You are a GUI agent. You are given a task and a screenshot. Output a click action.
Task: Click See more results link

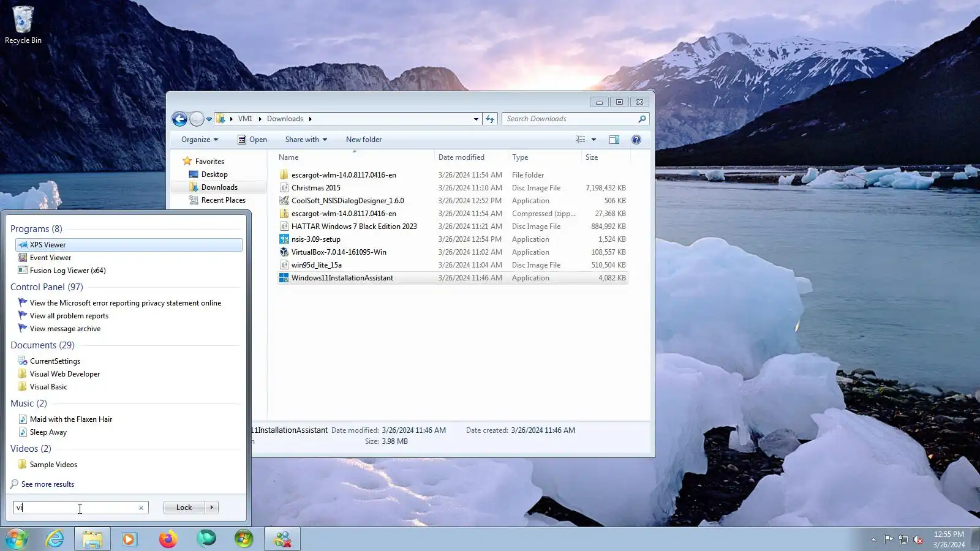pos(47,484)
